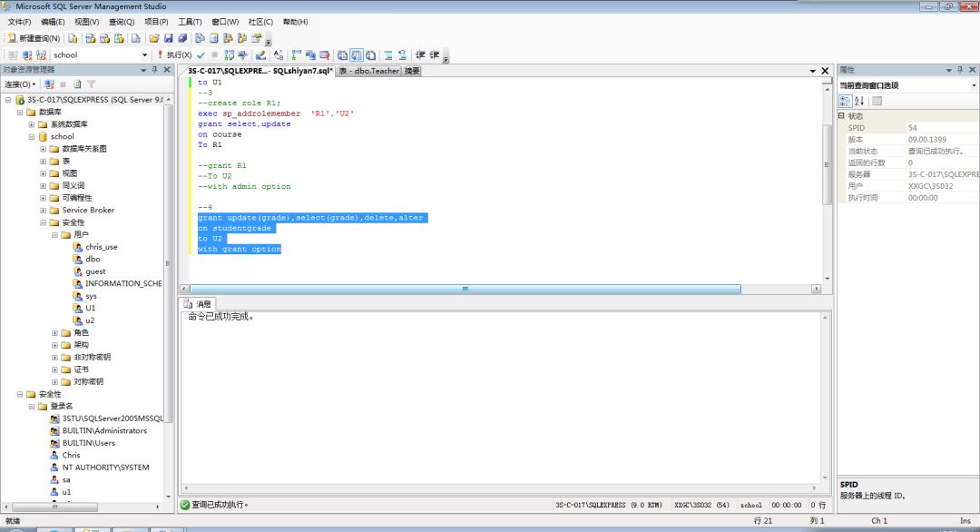Image resolution: width=980 pixels, height=532 pixels.
Task: Switch to the 表 - dbo.Teacher tab
Action: 368,70
